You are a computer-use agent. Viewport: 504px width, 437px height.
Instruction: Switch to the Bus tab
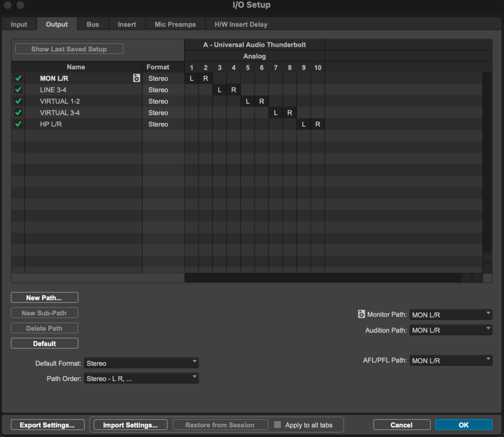pyautogui.click(x=93, y=24)
